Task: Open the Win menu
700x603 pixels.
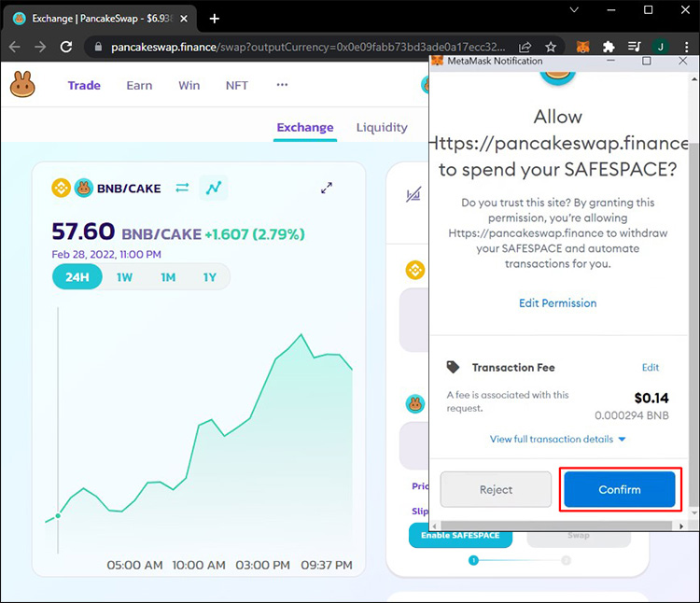Action: (189, 85)
